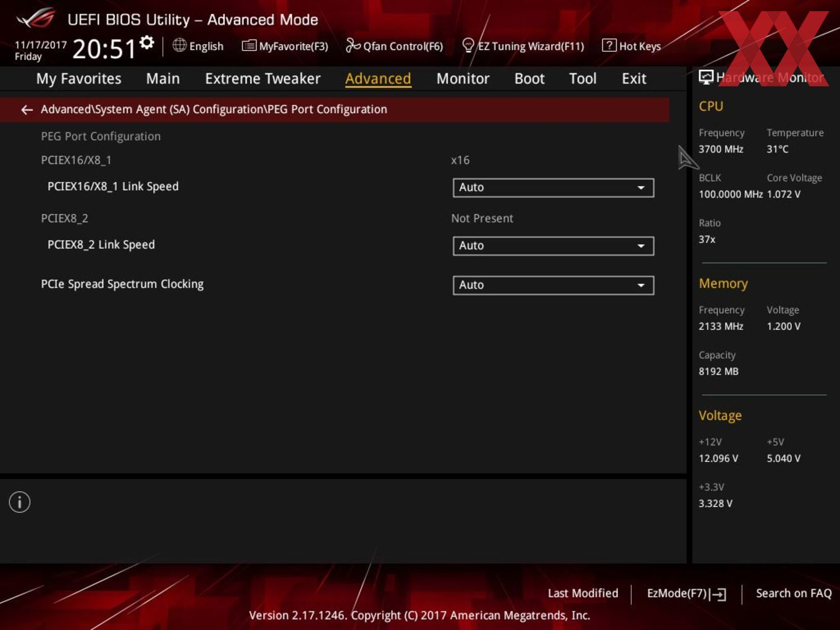Go to the Boot tab
This screenshot has width=840, height=630.
529,78
